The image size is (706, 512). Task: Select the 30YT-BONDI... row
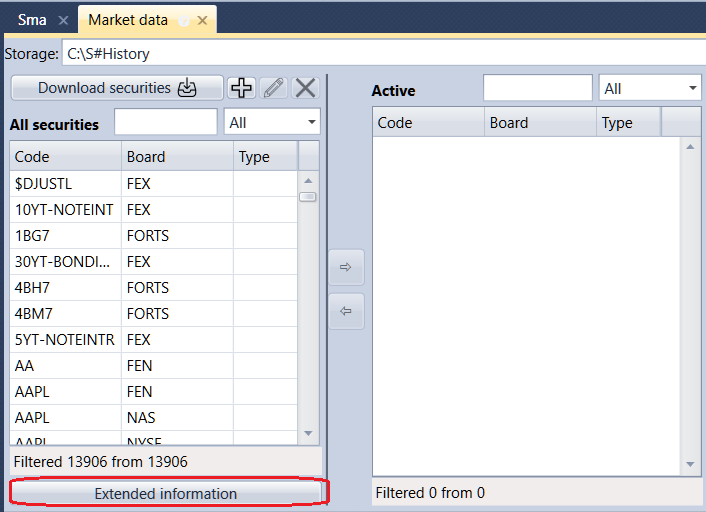tap(154, 262)
